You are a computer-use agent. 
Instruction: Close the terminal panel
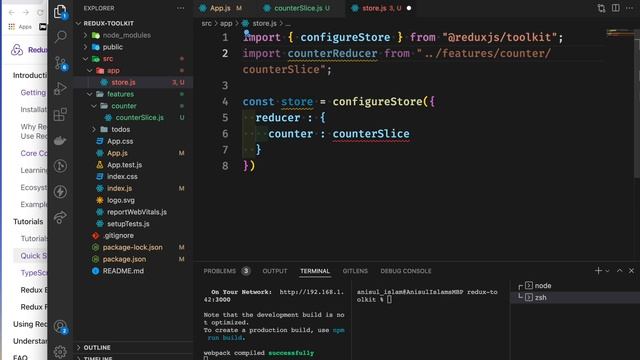tap(631, 271)
